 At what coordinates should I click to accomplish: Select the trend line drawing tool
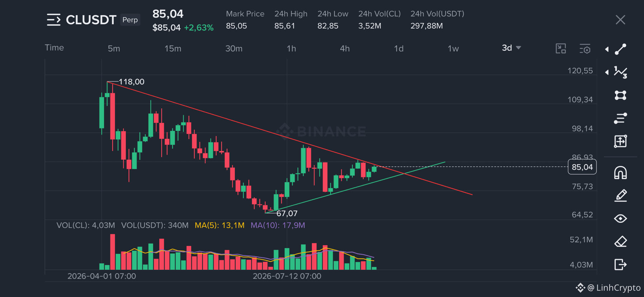[x=621, y=49]
